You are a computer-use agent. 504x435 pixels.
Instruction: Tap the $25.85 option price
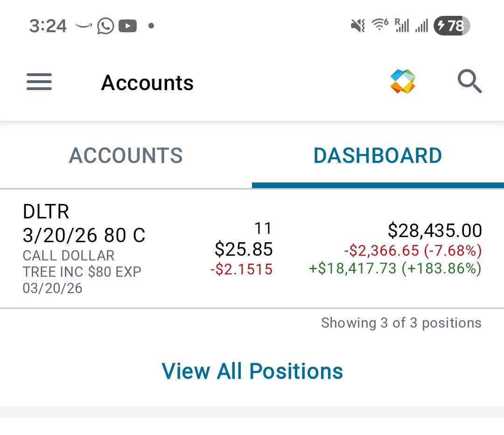244,249
